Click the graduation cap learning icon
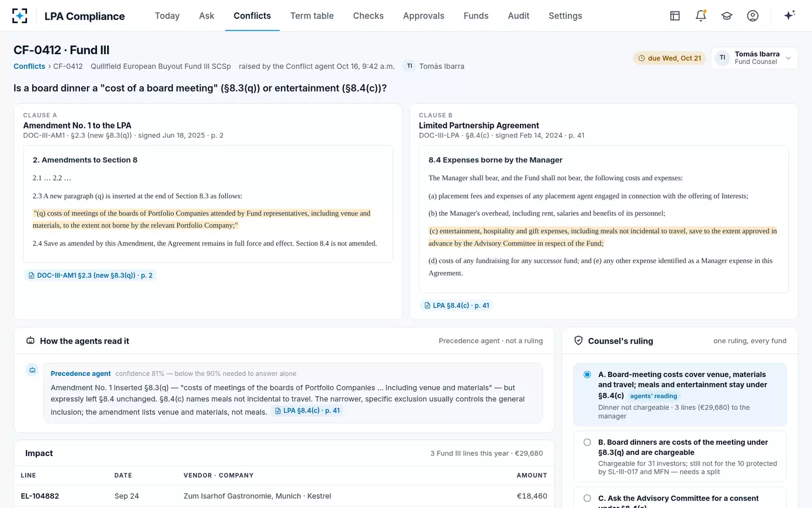Screen dimensions: 812x508 727,16
